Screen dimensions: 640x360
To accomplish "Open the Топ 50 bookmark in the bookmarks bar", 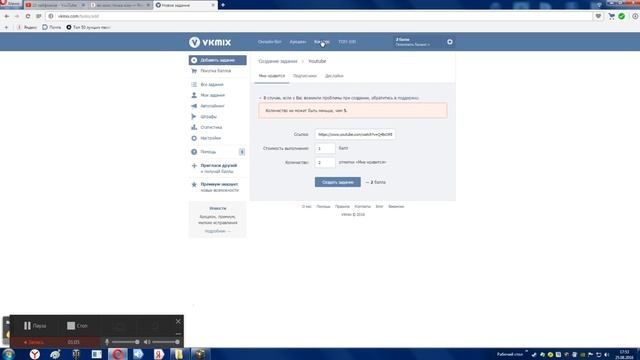I will pos(88,27).
